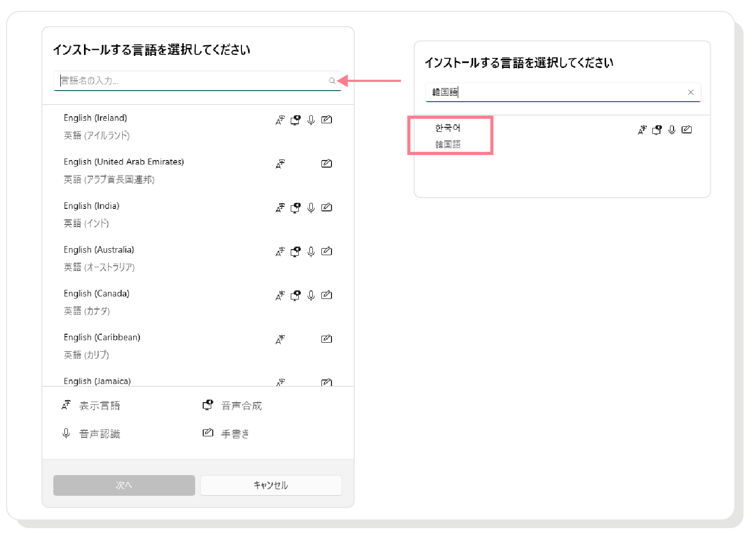Click the text-to-speech icon for English (India)
The image size is (756, 535).
pos(295,207)
